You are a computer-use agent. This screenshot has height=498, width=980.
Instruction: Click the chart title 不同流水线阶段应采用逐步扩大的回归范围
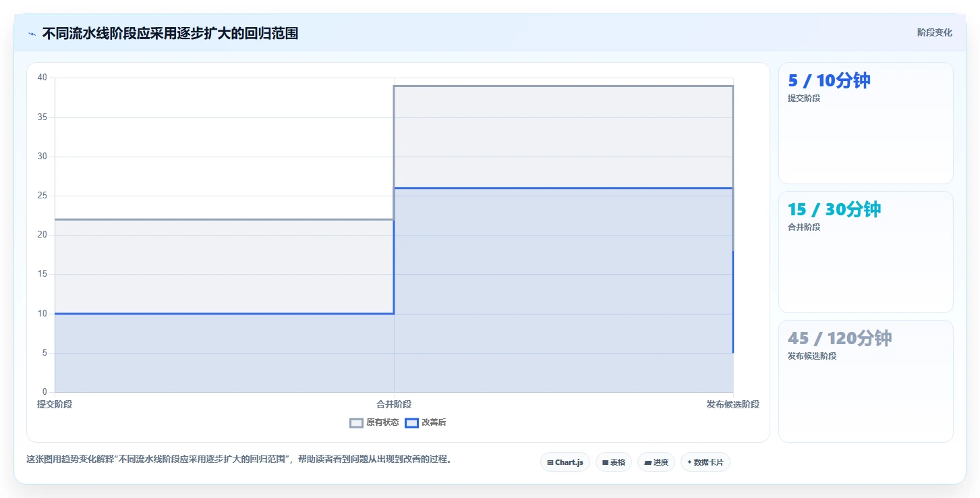tap(170, 34)
